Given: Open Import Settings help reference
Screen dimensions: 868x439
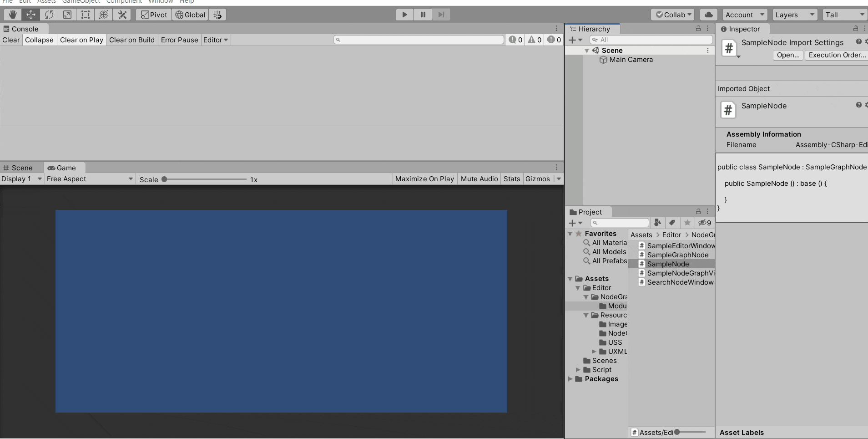Looking at the screenshot, I should click(x=858, y=41).
